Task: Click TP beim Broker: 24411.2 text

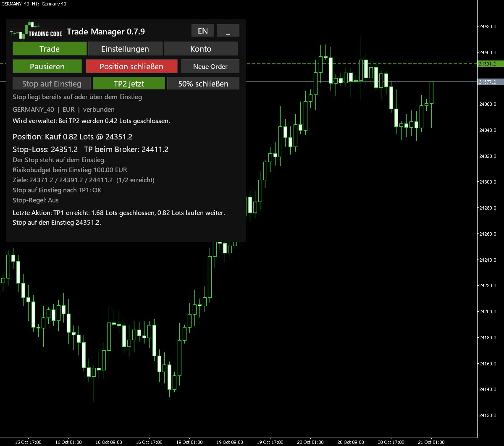Action: (x=126, y=149)
